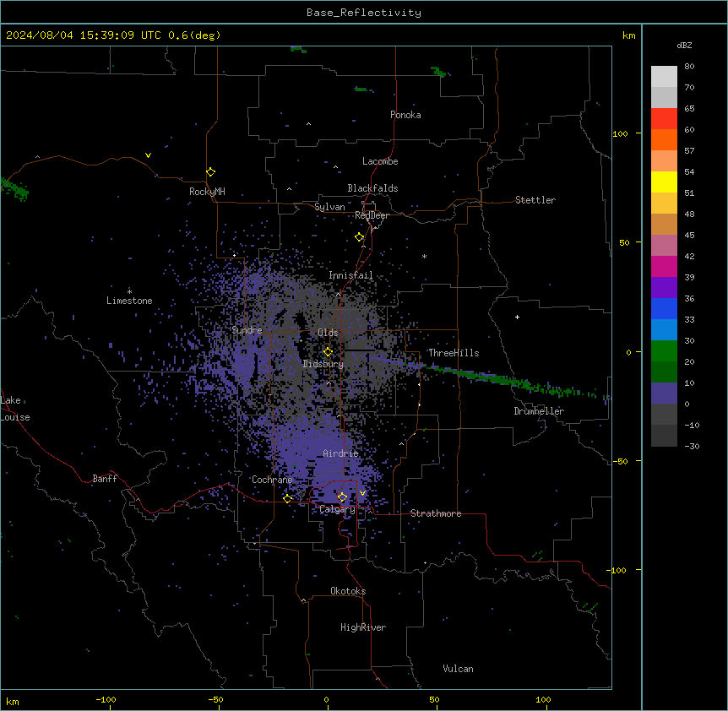This screenshot has width=728, height=711.
Task: Click the ThreeHills label
Action: tap(454, 353)
